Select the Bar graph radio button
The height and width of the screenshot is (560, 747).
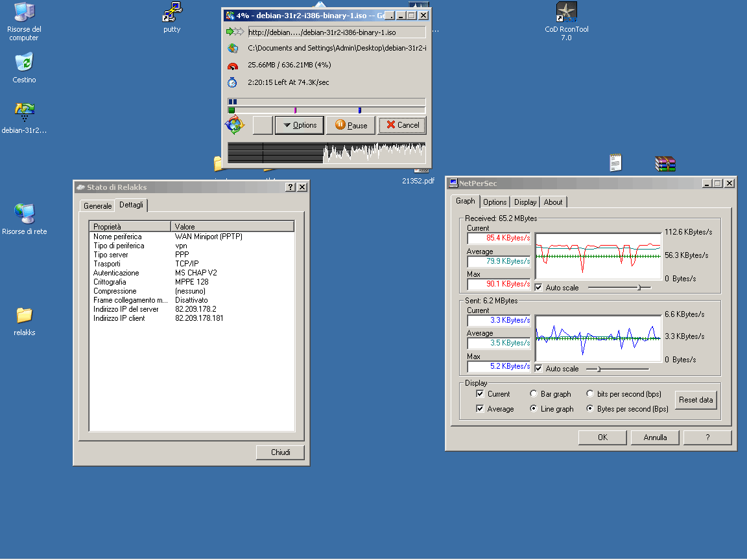tap(534, 394)
